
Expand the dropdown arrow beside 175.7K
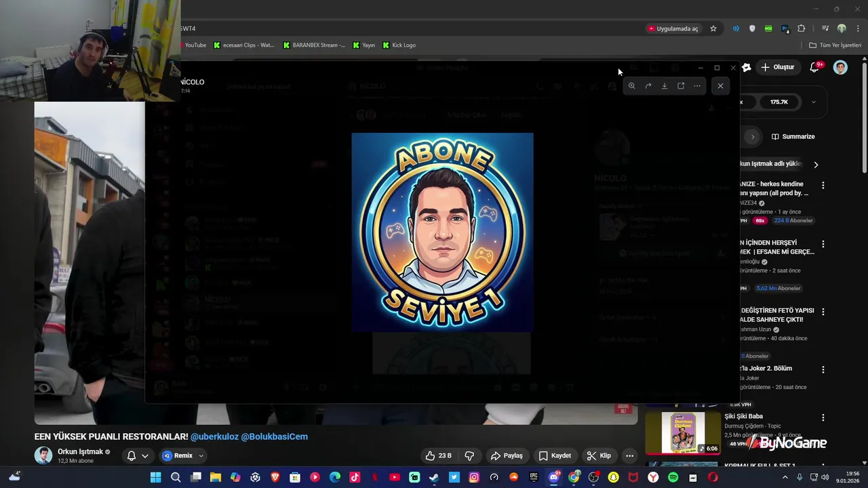pos(814,102)
